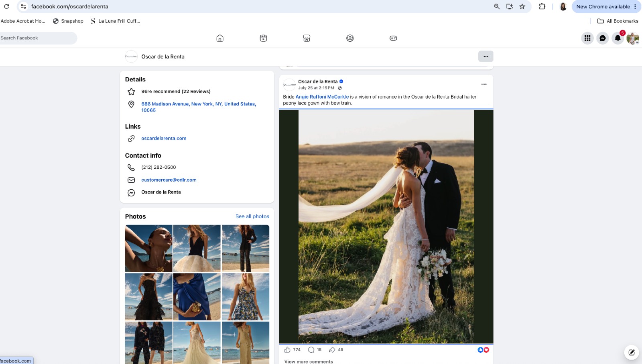Image resolution: width=642 pixels, height=364 pixels.
Task: Open the Chrome extensions puzzle icon
Action: click(x=542, y=6)
